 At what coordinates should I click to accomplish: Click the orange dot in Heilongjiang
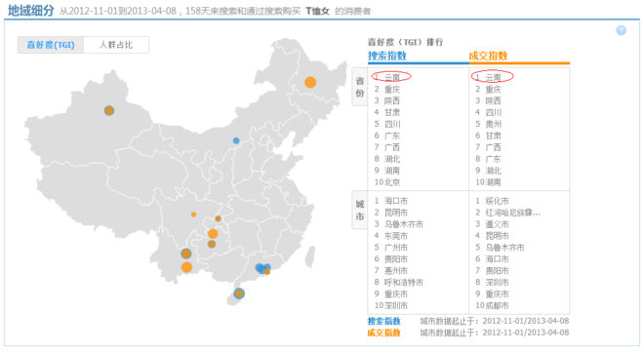(310, 83)
